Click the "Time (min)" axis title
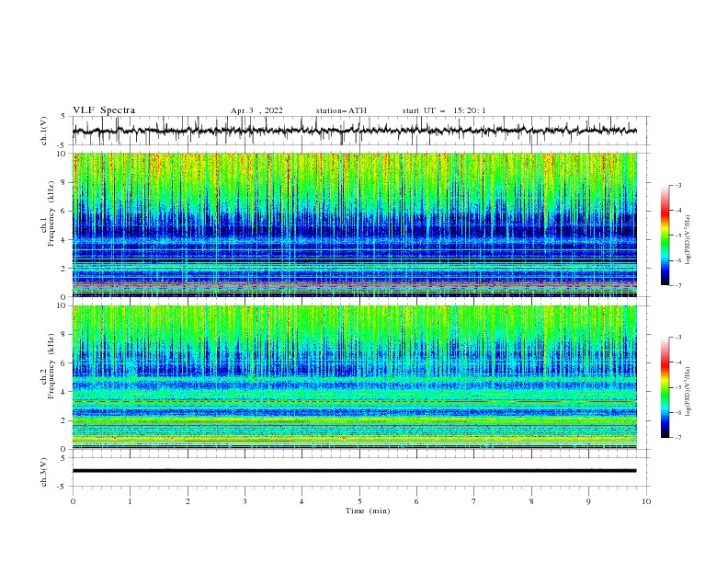This screenshot has width=728, height=563. tap(368, 511)
